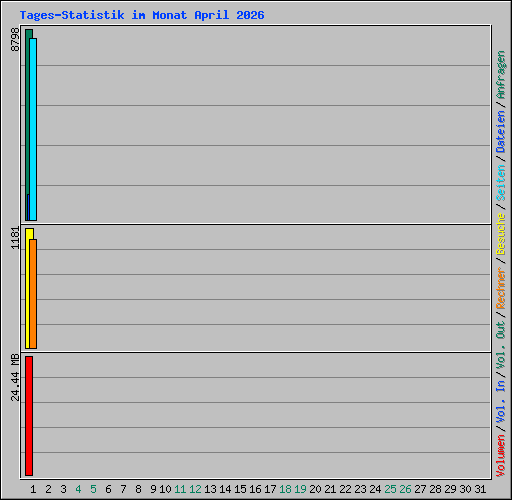Click the 'Besuche' legend label
Screen dimensions: 512x500
point(501,234)
